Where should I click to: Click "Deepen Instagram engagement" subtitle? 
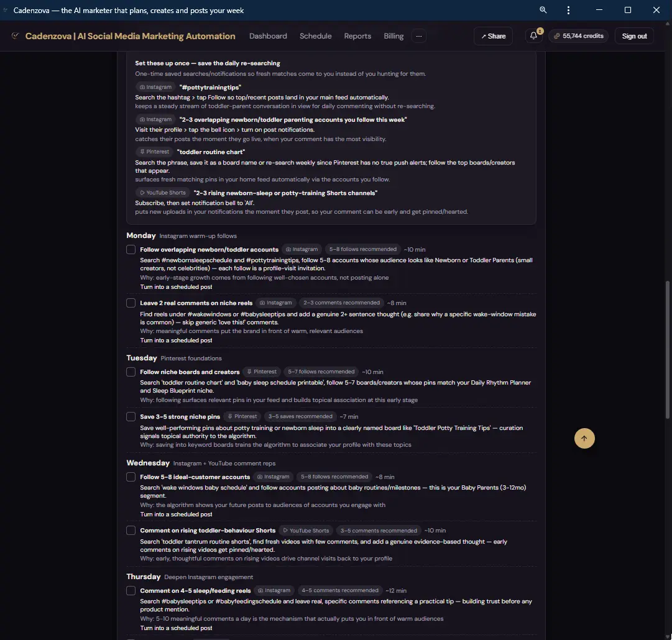209,577
